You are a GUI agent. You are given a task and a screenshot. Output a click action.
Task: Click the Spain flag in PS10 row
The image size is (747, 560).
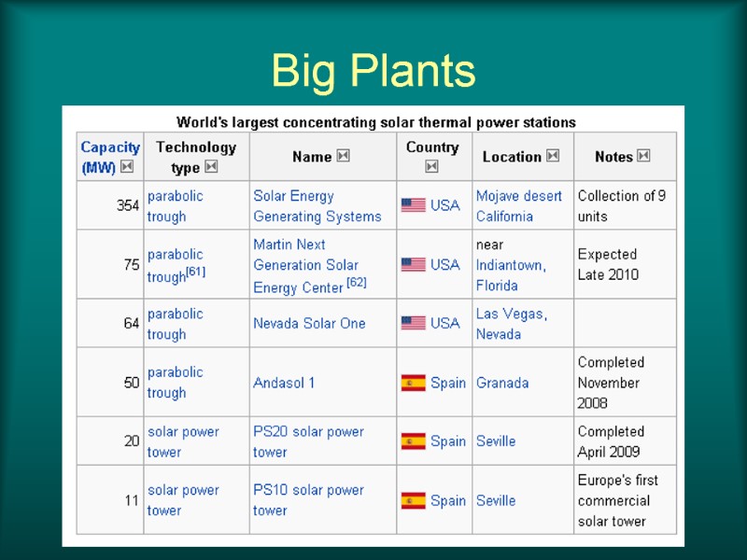tap(413, 500)
